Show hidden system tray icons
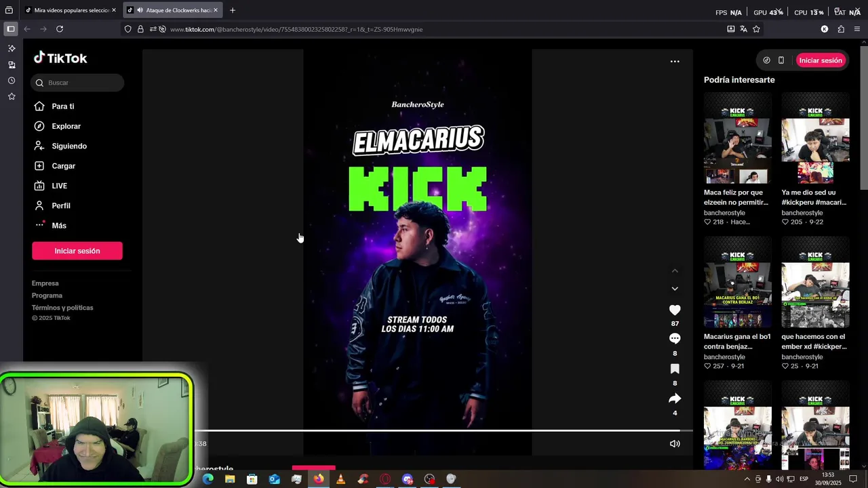The height and width of the screenshot is (488, 868). [x=747, y=479]
